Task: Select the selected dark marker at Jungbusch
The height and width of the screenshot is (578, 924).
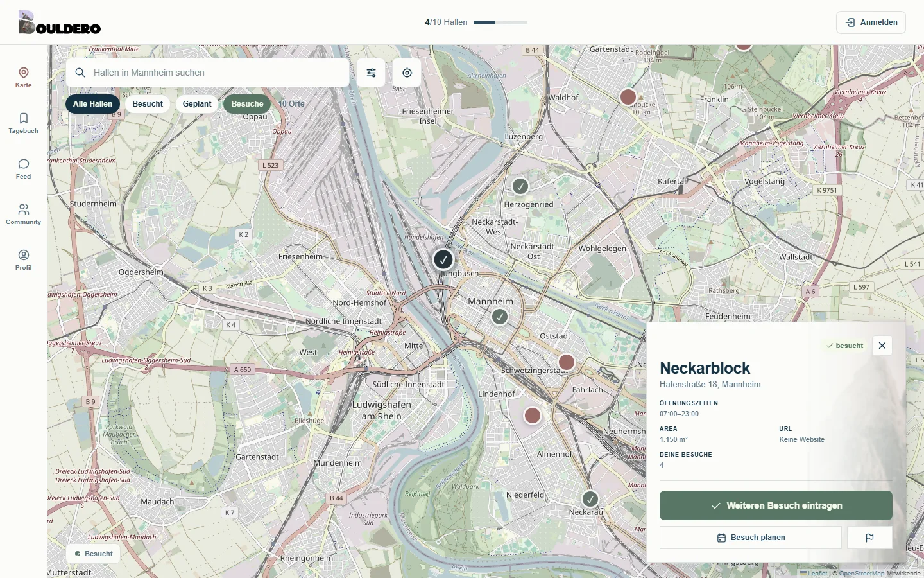Action: 443,259
